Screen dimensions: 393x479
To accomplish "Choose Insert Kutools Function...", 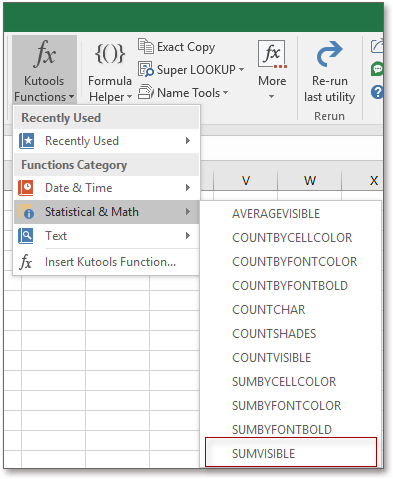I will pyautogui.click(x=107, y=262).
